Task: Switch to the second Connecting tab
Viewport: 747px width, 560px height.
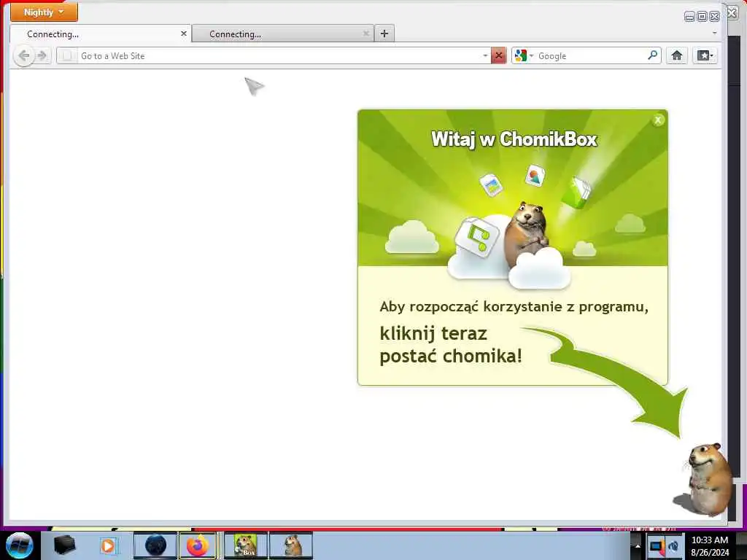Action: (282, 34)
